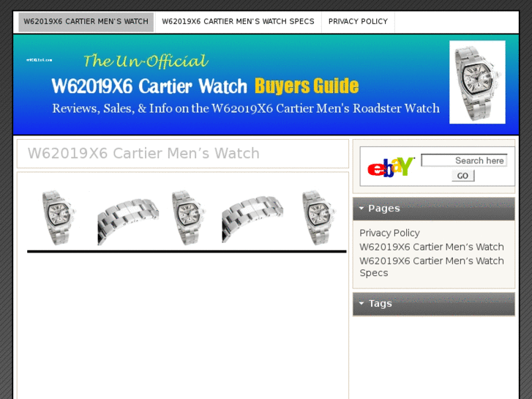The image size is (532, 399).
Task: Click the first watch thumbnail image
Action: [x=58, y=217]
